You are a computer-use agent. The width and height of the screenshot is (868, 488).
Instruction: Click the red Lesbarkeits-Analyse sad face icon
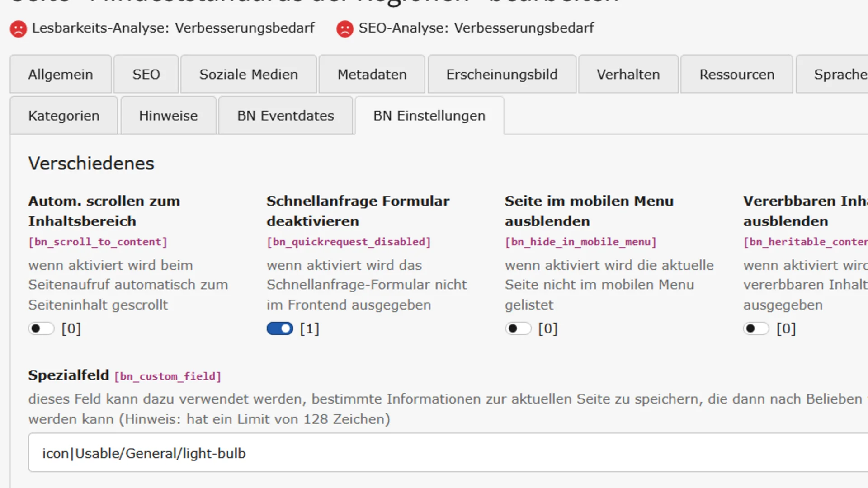coord(19,29)
